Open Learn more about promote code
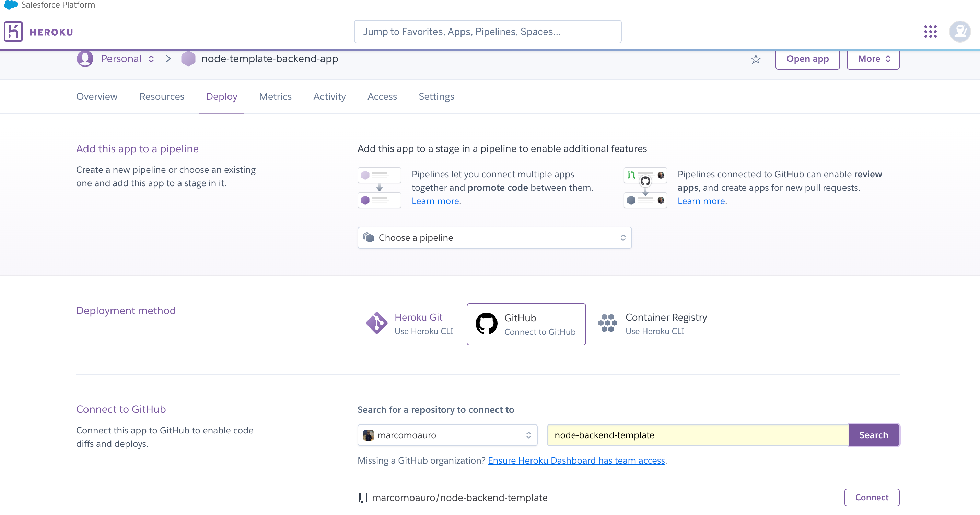 (x=435, y=201)
